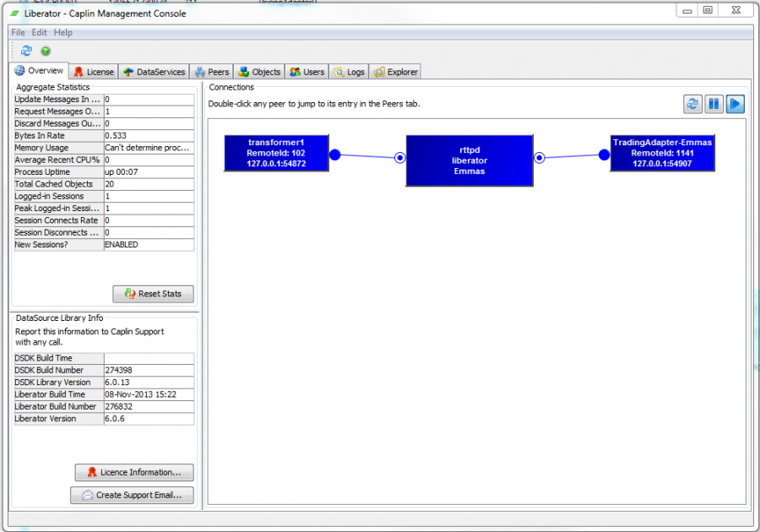The width and height of the screenshot is (760, 532).
Task: Open the Edit menu
Action: click(x=39, y=32)
